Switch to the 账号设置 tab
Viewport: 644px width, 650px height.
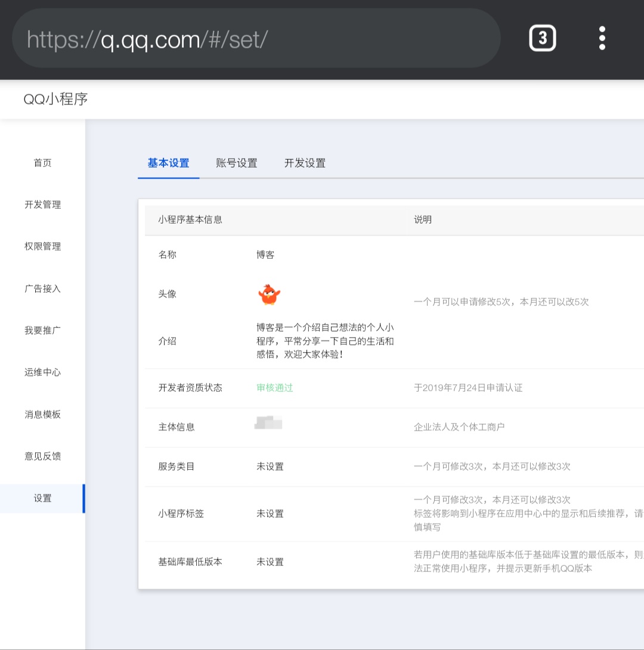[237, 163]
